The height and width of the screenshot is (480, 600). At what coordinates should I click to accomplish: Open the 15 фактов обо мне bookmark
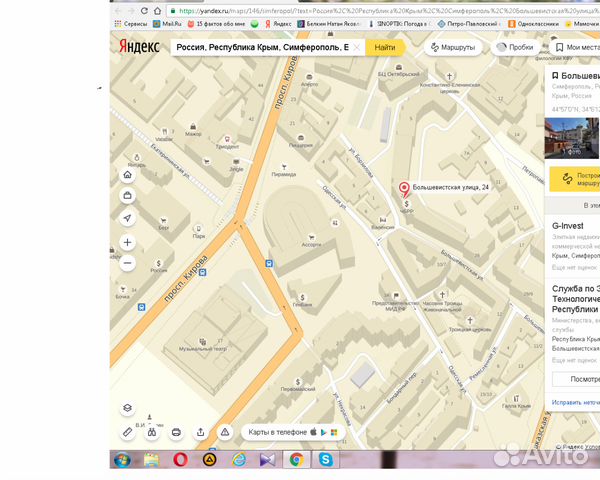[x=216, y=24]
